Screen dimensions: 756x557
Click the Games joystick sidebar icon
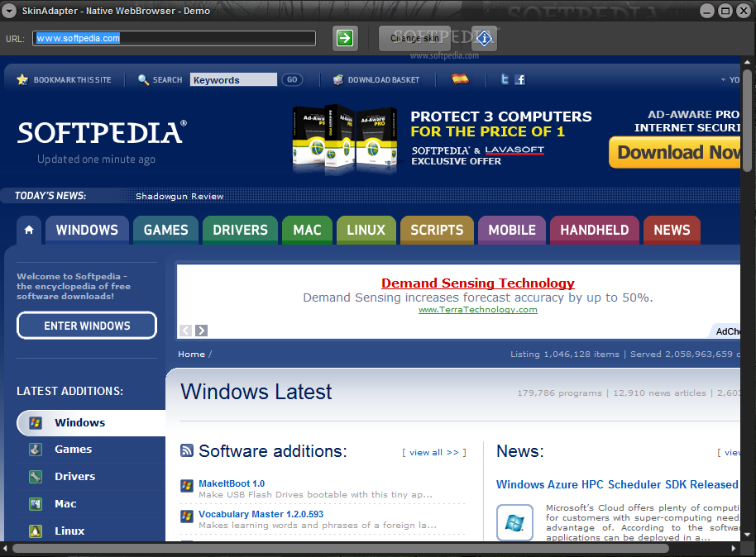[x=36, y=450]
